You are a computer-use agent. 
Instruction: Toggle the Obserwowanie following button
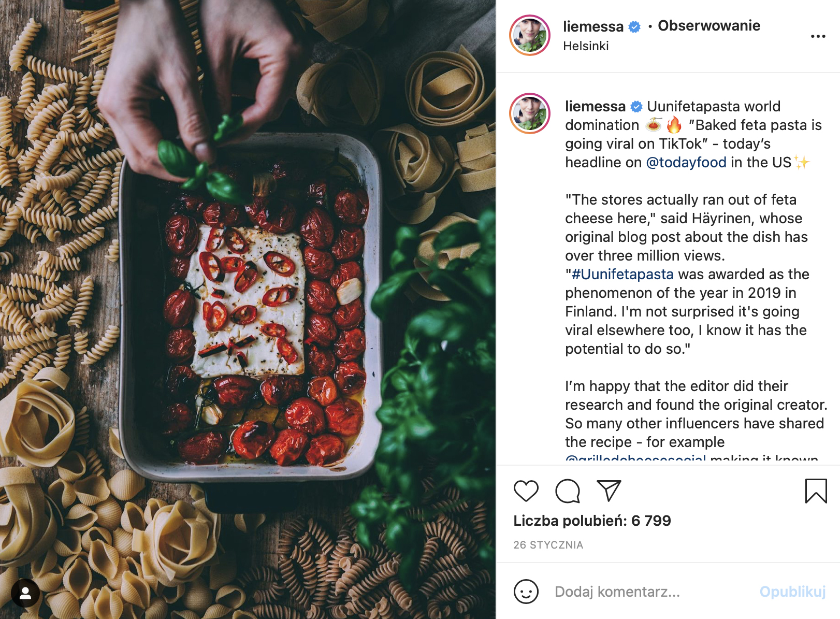[709, 25]
